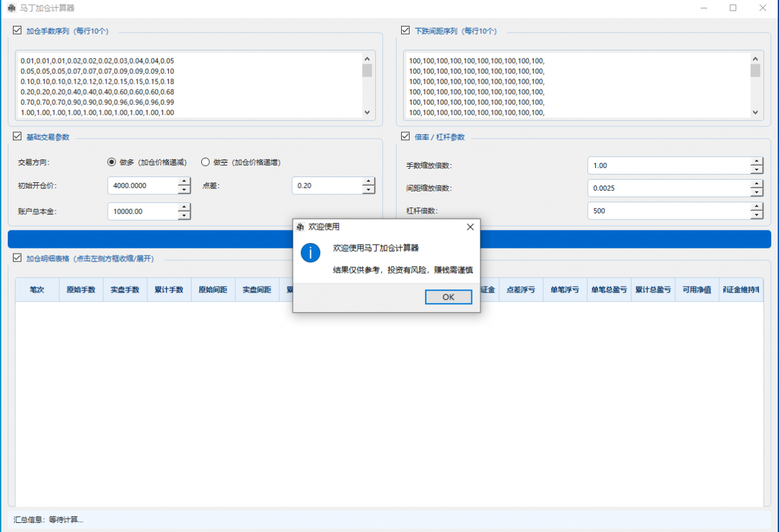Viewport: 779px width, 532px height.
Task: Increase 点差 value with up arrow
Action: coord(369,181)
